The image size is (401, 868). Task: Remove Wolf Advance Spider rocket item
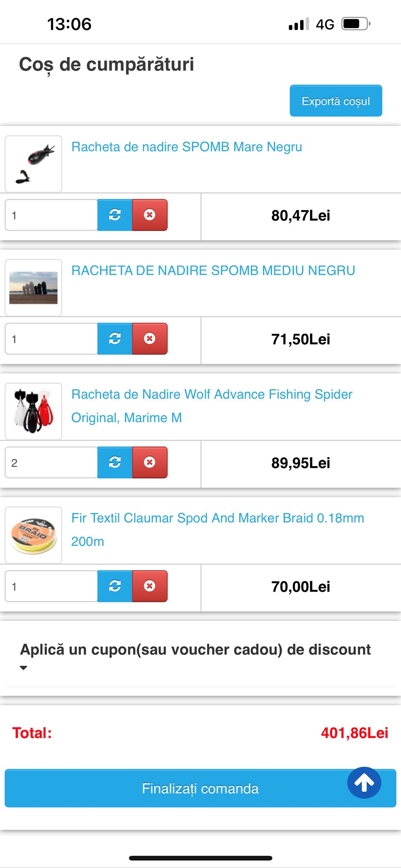click(x=150, y=462)
